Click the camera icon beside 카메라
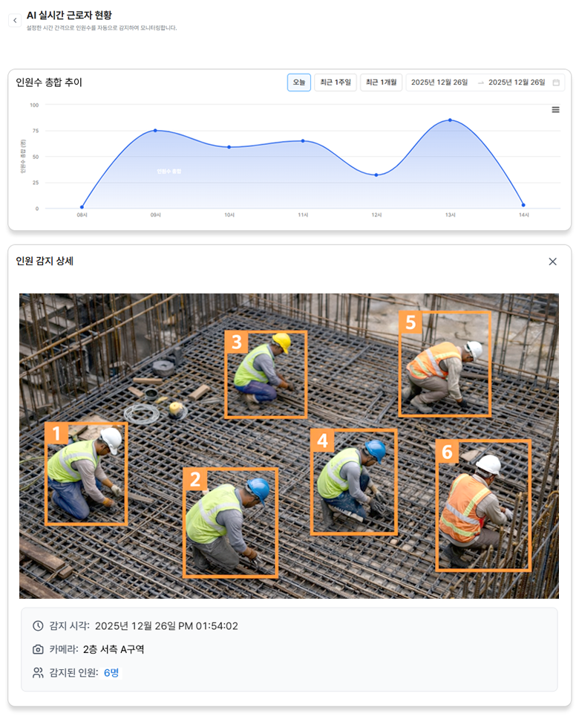 click(38, 649)
